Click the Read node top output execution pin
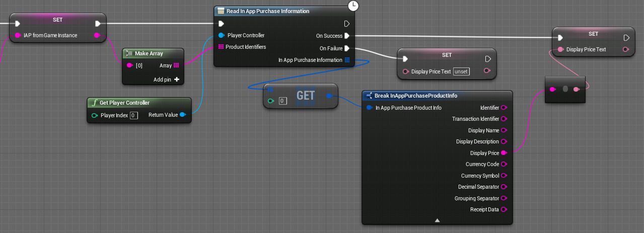 click(347, 23)
